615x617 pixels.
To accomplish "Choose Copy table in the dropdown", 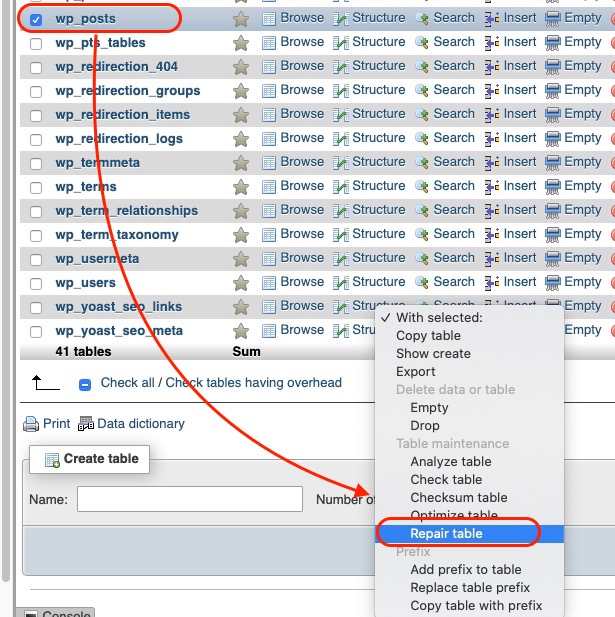I will (469, 336).
